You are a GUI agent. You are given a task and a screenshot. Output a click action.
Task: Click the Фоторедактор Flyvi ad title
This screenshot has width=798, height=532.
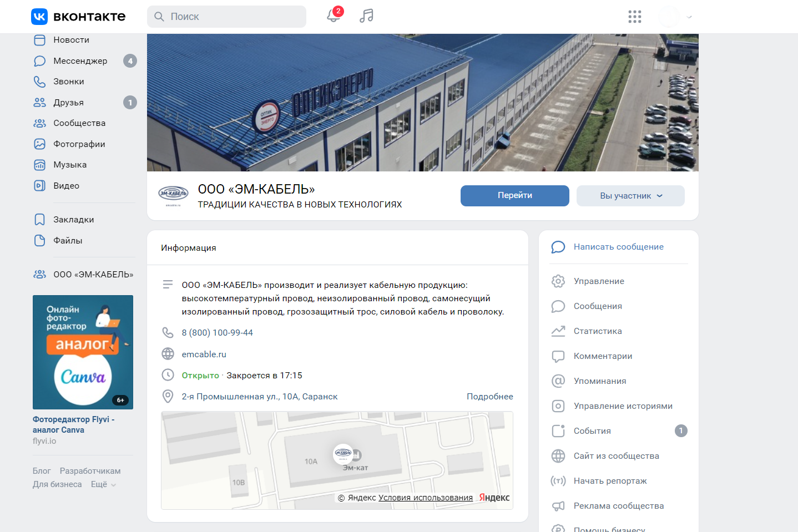tap(73, 424)
